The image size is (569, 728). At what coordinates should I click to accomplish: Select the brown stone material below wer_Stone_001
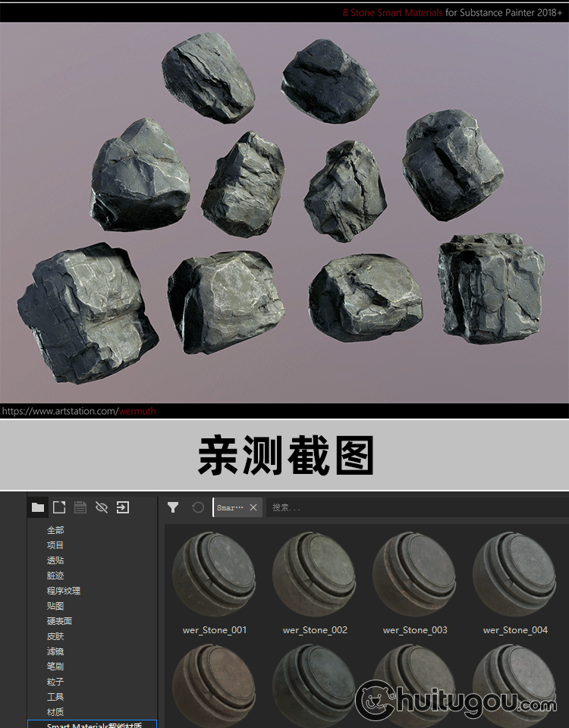tap(214, 686)
